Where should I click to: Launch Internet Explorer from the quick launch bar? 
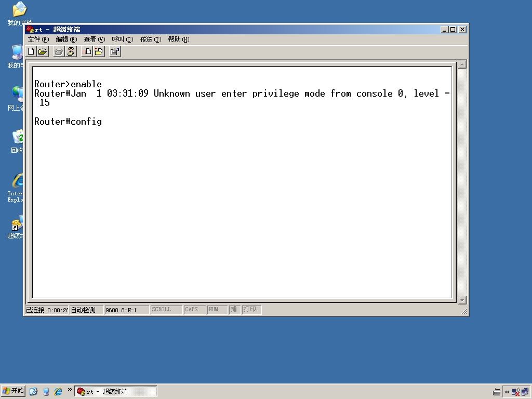click(x=58, y=392)
